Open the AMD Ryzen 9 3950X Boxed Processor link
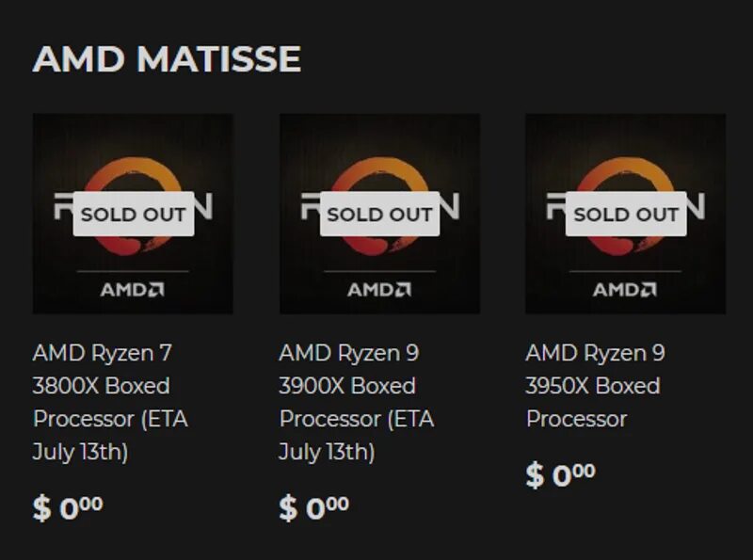Image resolution: width=753 pixels, height=560 pixels. (595, 385)
